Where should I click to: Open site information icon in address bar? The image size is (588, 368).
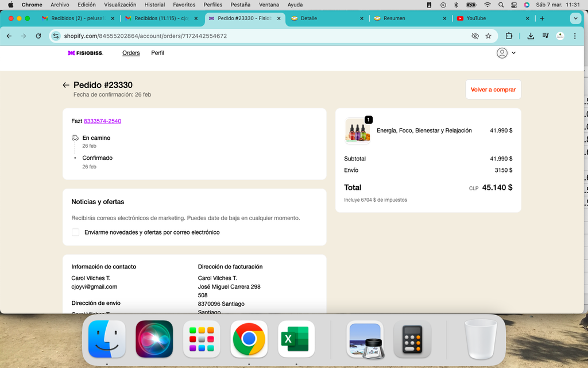click(x=56, y=36)
